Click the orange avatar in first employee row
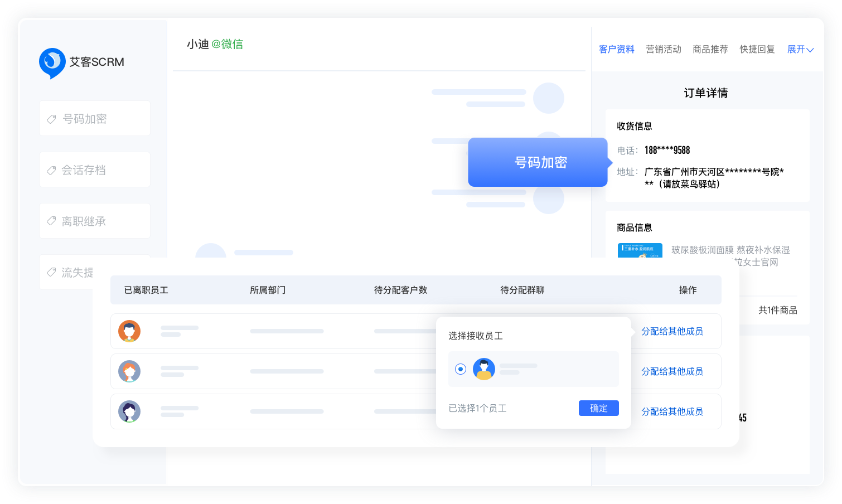Viewport: 842px width, 504px height. pos(129,331)
